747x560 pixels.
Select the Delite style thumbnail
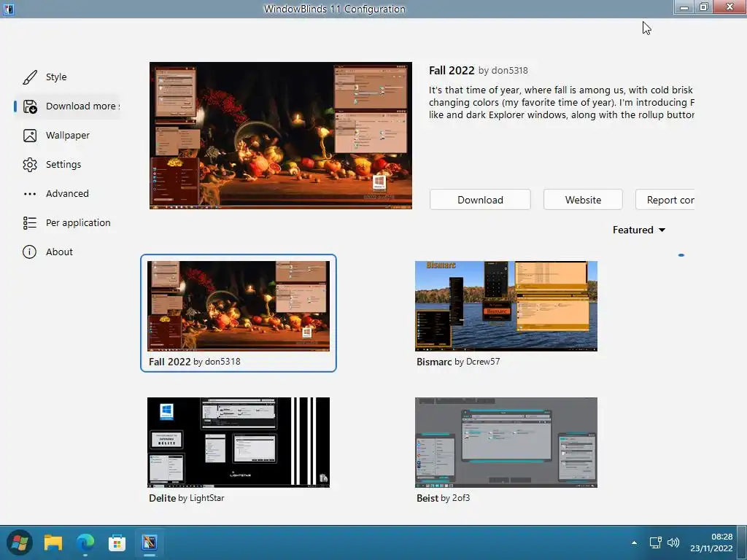[x=239, y=443]
